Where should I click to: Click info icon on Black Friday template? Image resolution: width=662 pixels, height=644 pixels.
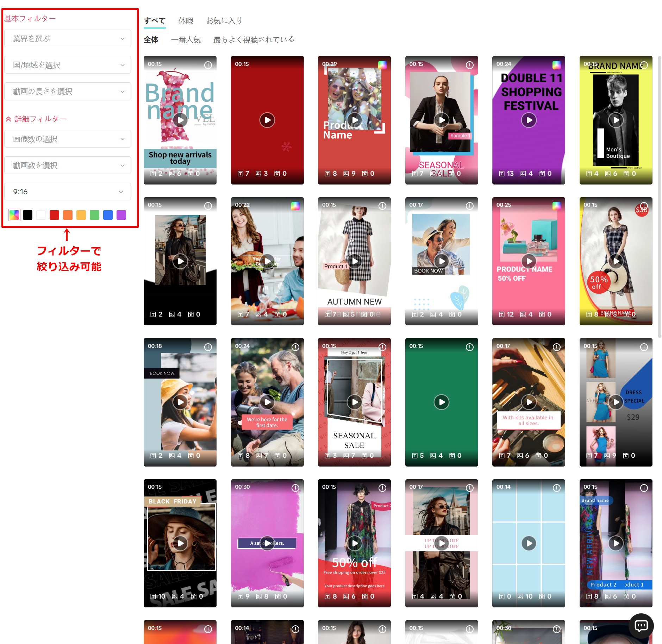pyautogui.click(x=208, y=488)
